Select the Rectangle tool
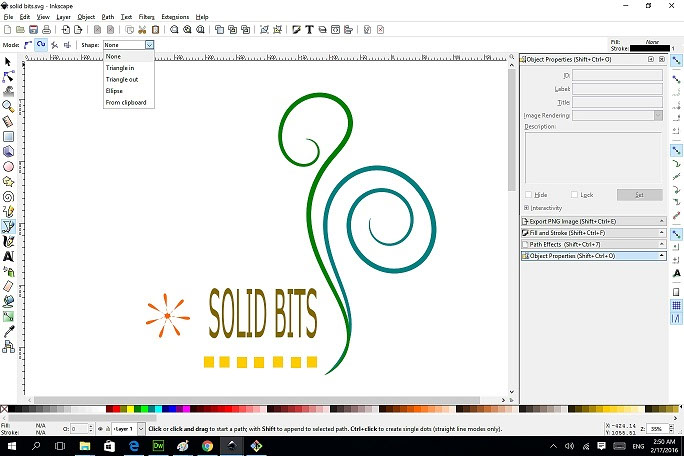The height and width of the screenshot is (456, 684). click(8, 136)
